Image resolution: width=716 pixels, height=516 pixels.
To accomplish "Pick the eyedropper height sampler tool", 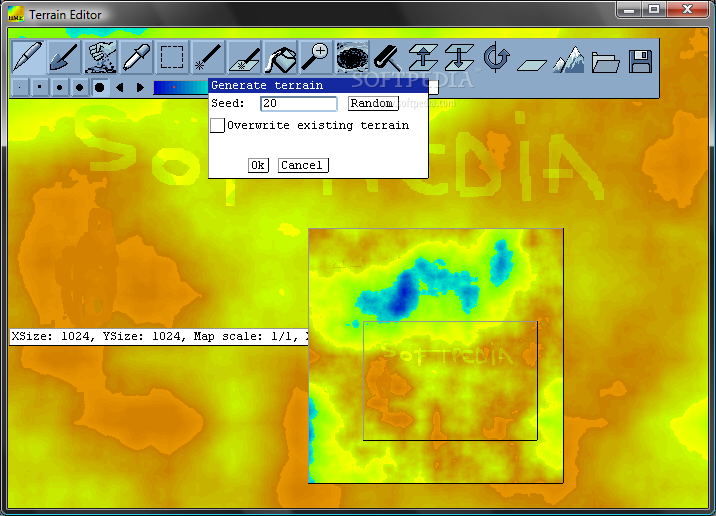I will [x=137, y=57].
